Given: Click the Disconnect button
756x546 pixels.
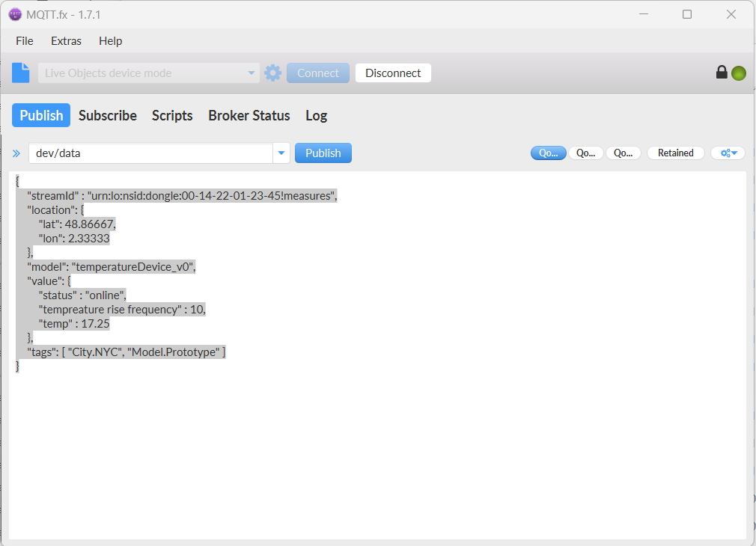Looking at the screenshot, I should 393,73.
